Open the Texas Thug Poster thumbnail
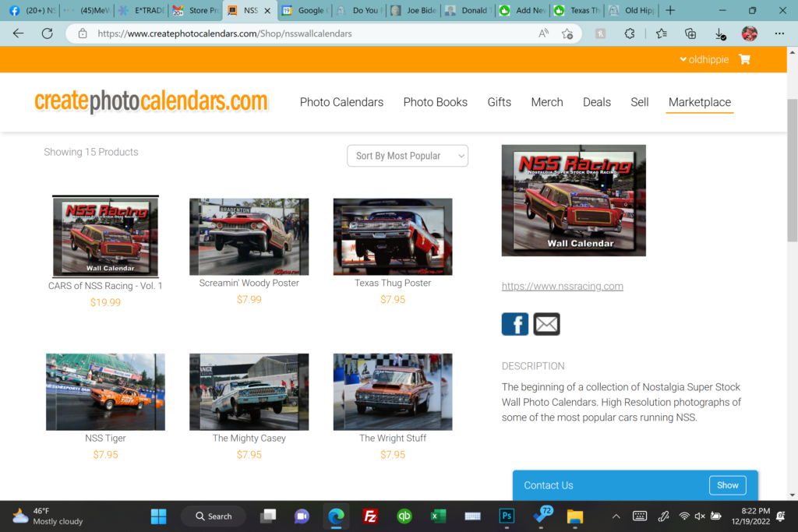The width and height of the screenshot is (798, 532). point(392,236)
